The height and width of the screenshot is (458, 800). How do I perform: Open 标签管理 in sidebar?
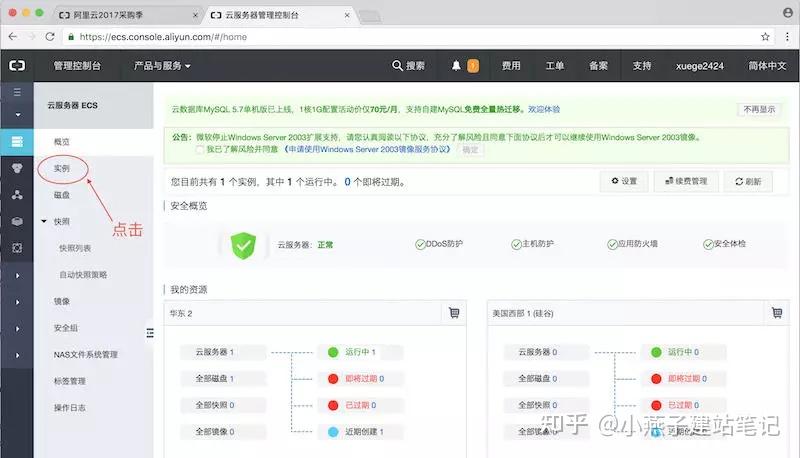pos(70,380)
